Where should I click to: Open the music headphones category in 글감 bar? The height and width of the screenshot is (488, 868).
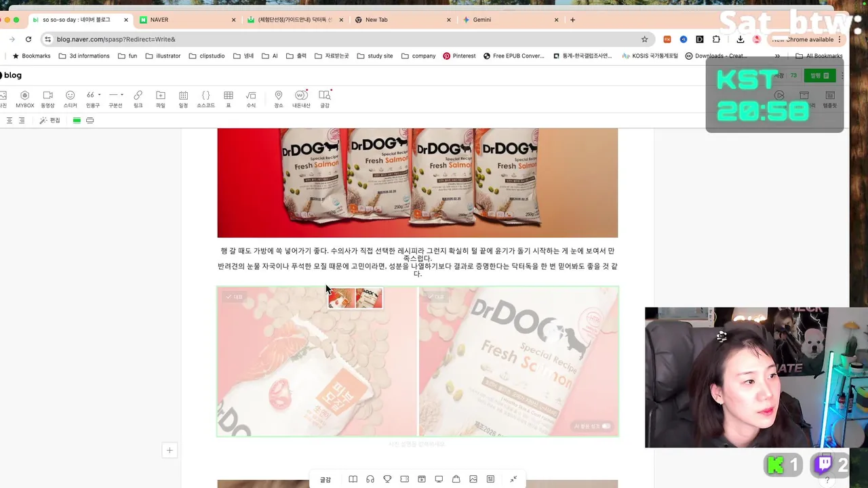(370, 479)
